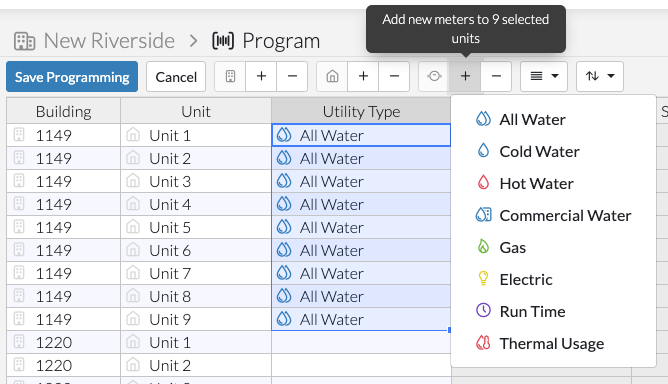Add a new unit with plus button

(363, 76)
